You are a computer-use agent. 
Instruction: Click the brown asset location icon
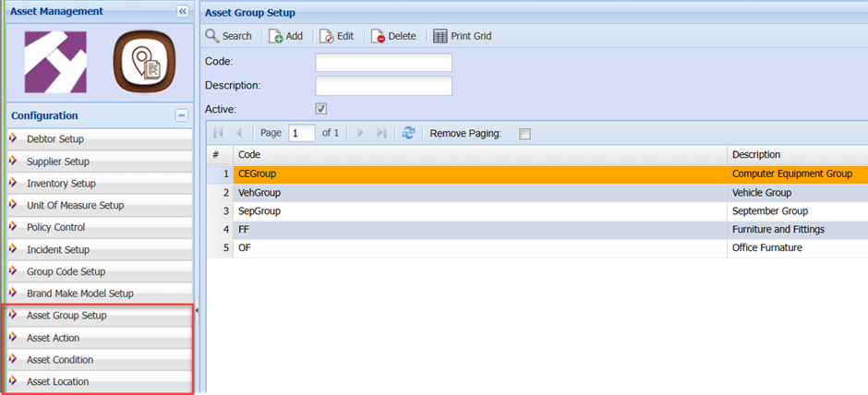click(144, 62)
